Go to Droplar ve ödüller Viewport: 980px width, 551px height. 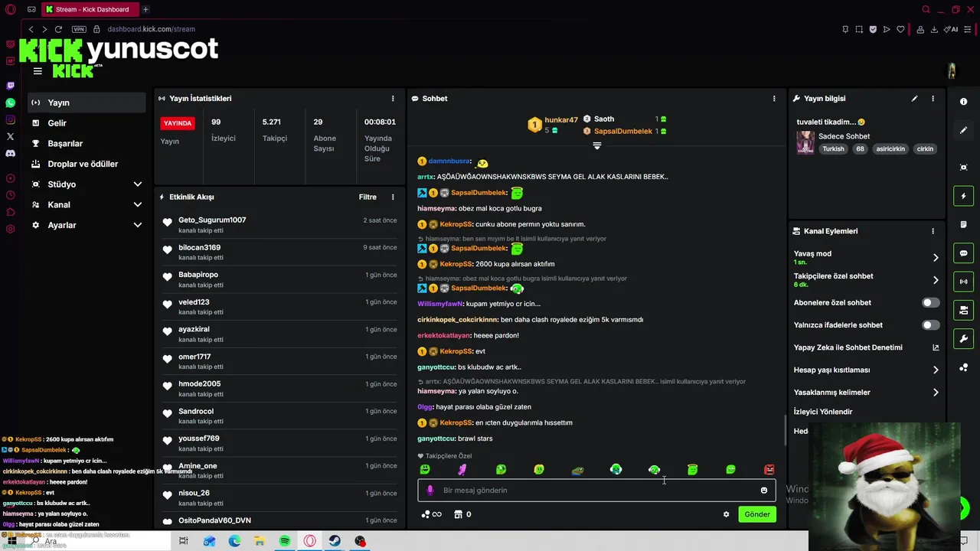pos(87,164)
